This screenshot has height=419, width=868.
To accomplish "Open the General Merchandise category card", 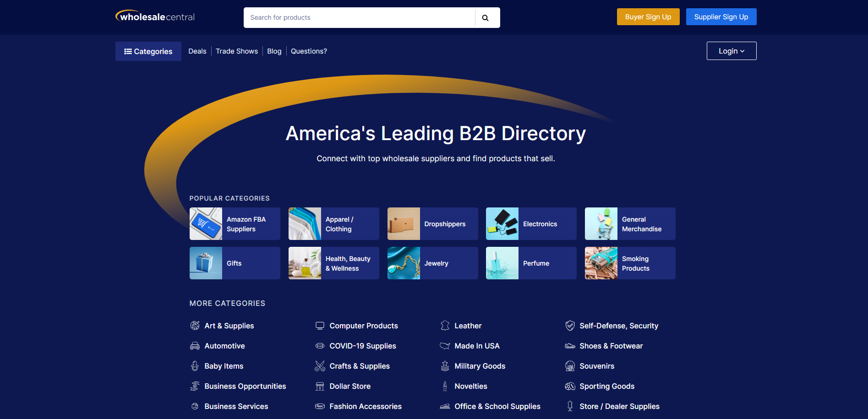I will coord(630,224).
